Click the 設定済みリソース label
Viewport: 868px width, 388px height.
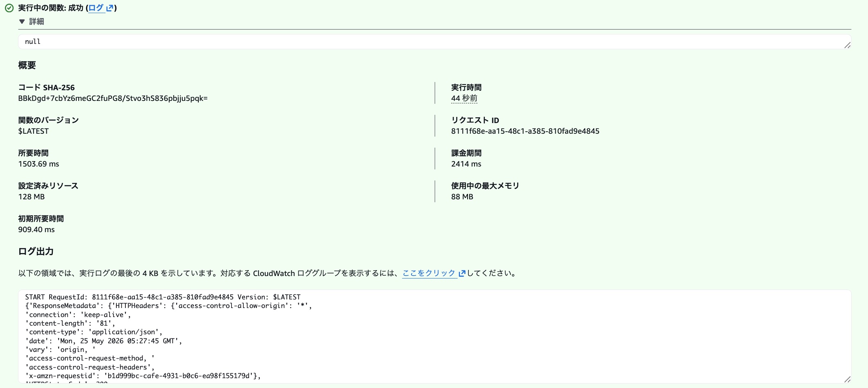click(x=48, y=186)
